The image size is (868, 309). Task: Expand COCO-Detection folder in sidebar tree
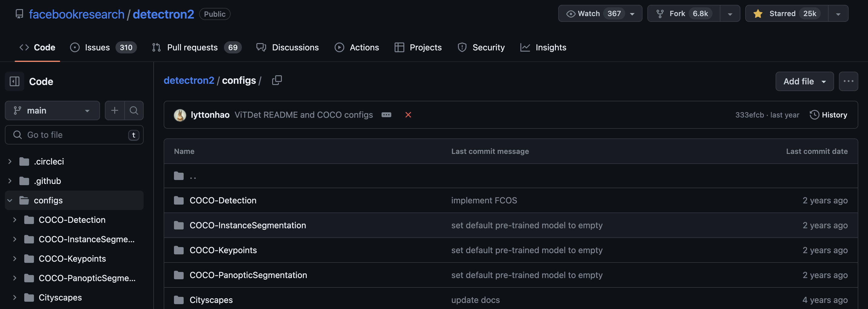(x=15, y=219)
